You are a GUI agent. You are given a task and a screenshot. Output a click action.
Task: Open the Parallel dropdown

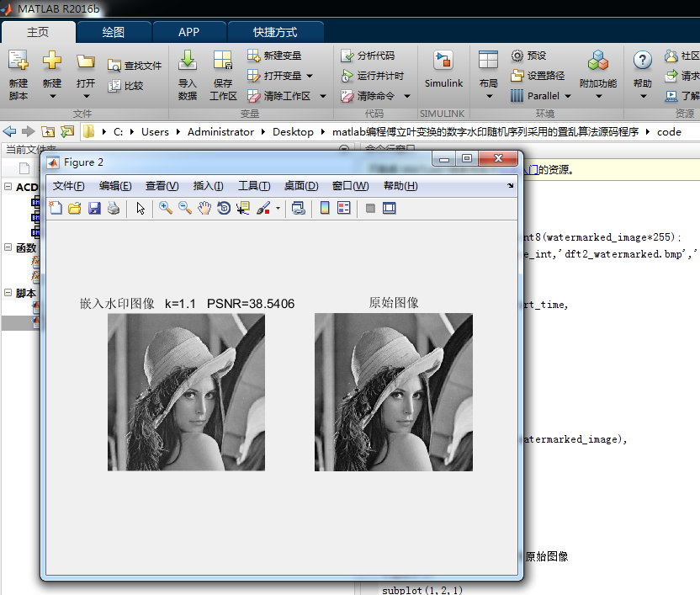coord(568,96)
